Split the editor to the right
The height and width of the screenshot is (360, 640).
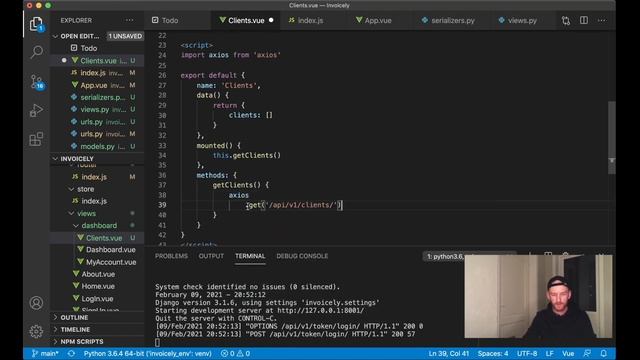(584, 20)
